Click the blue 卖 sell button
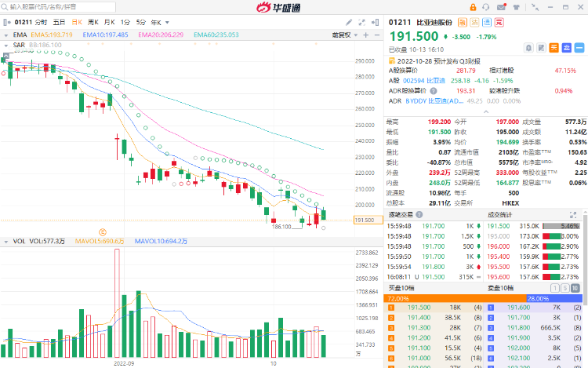588x368 pixels. [x=567, y=48]
